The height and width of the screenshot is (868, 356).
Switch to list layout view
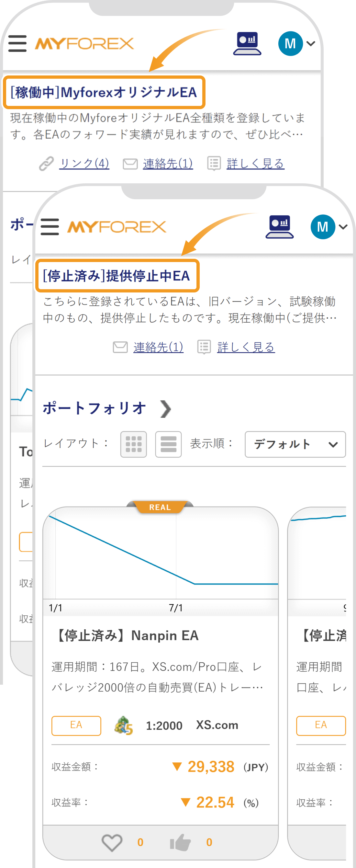(168, 445)
